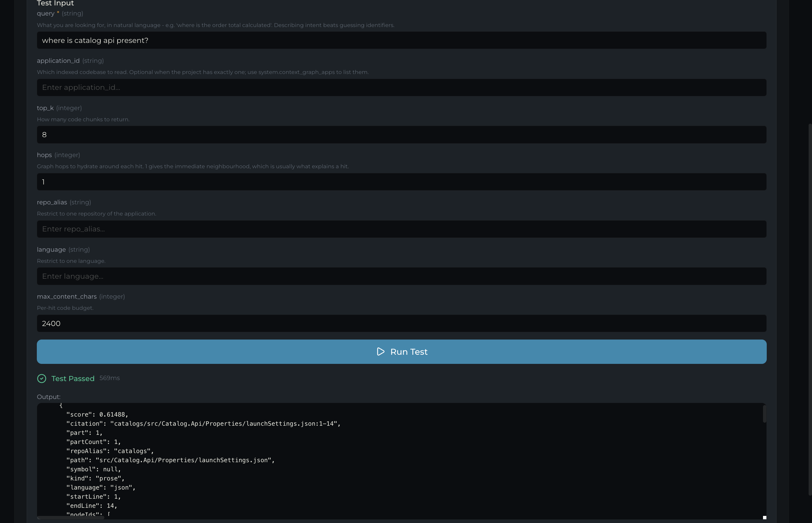The height and width of the screenshot is (523, 812).
Task: Focus the application_id input field
Action: coord(402,87)
